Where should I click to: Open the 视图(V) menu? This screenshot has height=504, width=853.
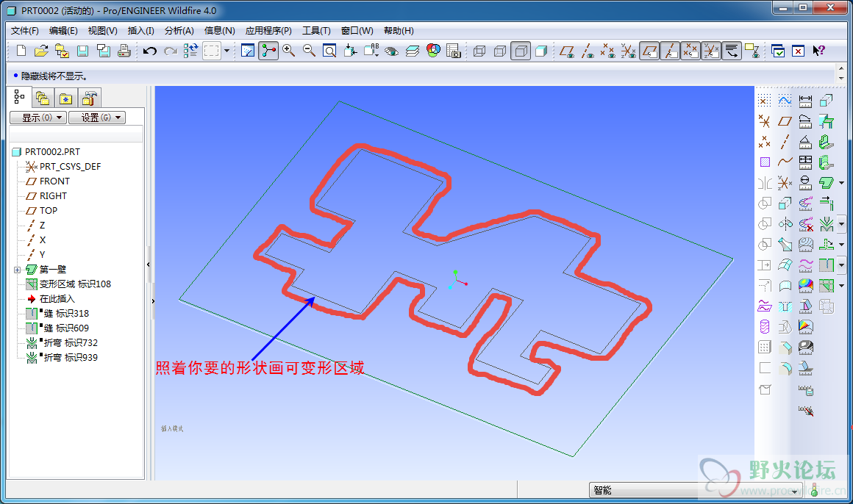pos(102,30)
